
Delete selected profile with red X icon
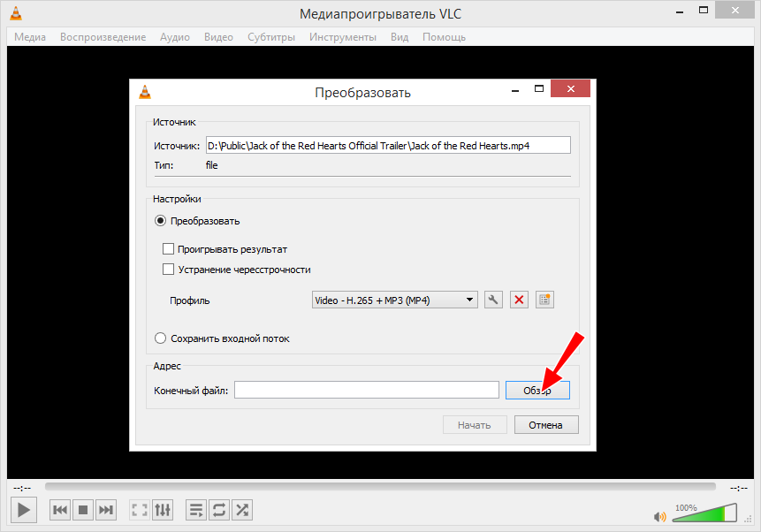tap(519, 300)
